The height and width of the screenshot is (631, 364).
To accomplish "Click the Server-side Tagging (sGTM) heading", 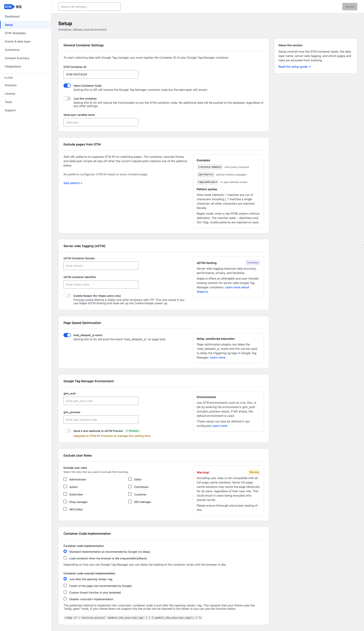I will pyautogui.click(x=84, y=246).
